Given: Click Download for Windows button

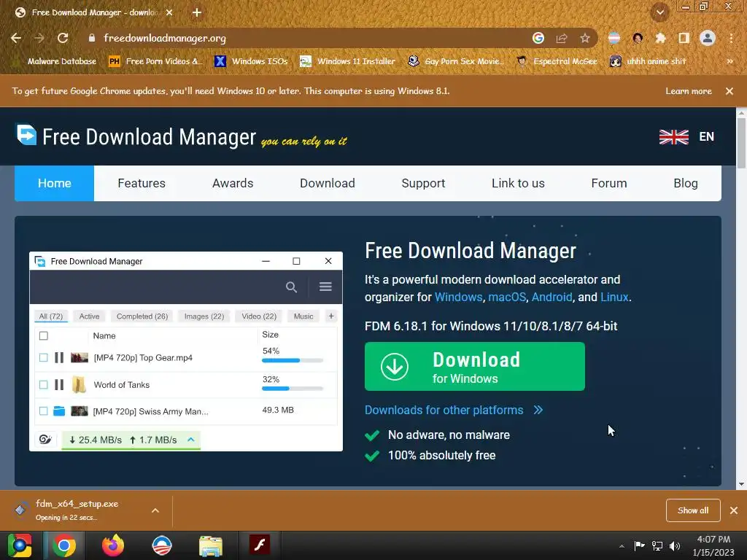Looking at the screenshot, I should coord(474,367).
